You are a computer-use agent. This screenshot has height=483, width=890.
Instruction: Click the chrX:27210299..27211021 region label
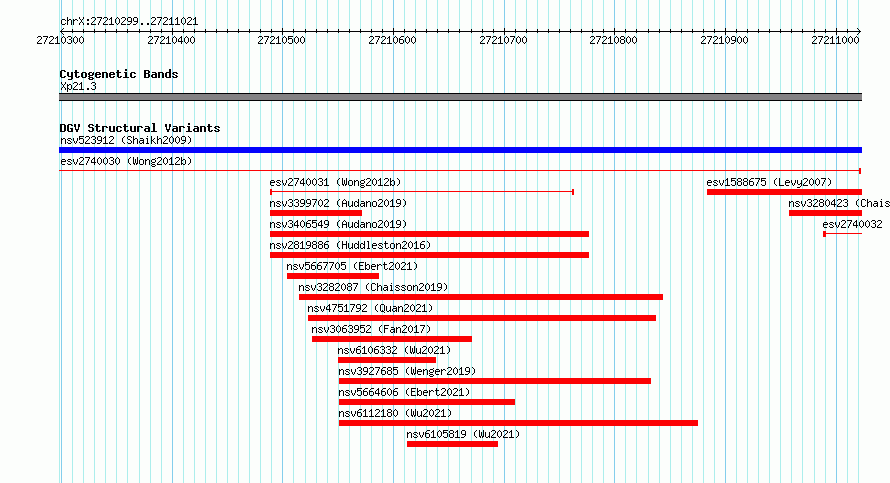129,22
